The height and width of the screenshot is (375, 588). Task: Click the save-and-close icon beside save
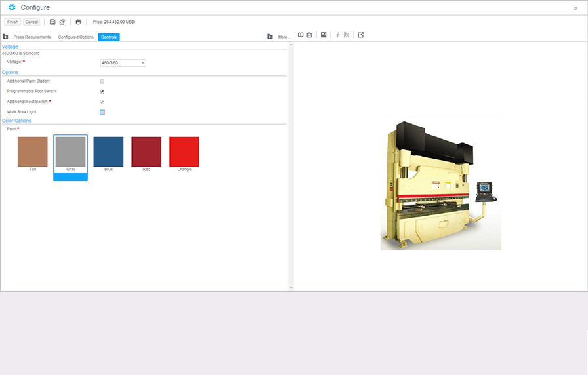[62, 22]
